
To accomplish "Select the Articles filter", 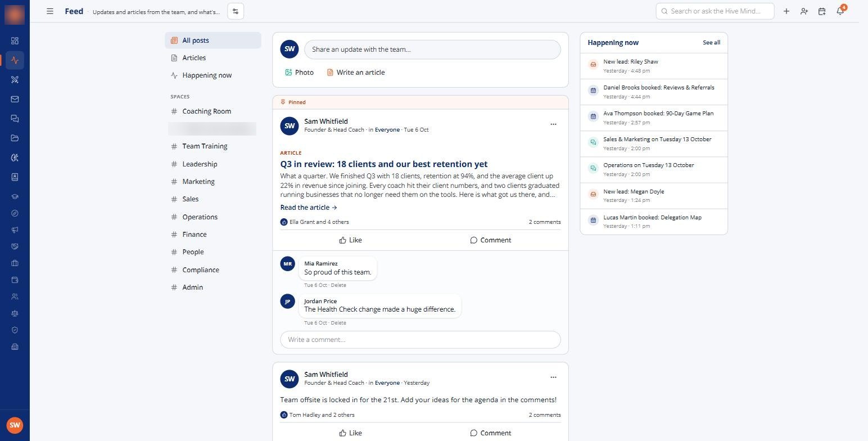I will pyautogui.click(x=213, y=58).
